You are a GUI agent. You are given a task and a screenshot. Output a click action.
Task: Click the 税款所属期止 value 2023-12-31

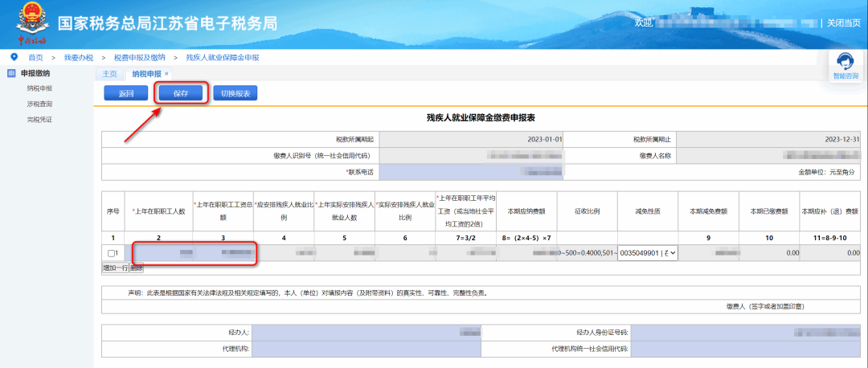click(842, 140)
